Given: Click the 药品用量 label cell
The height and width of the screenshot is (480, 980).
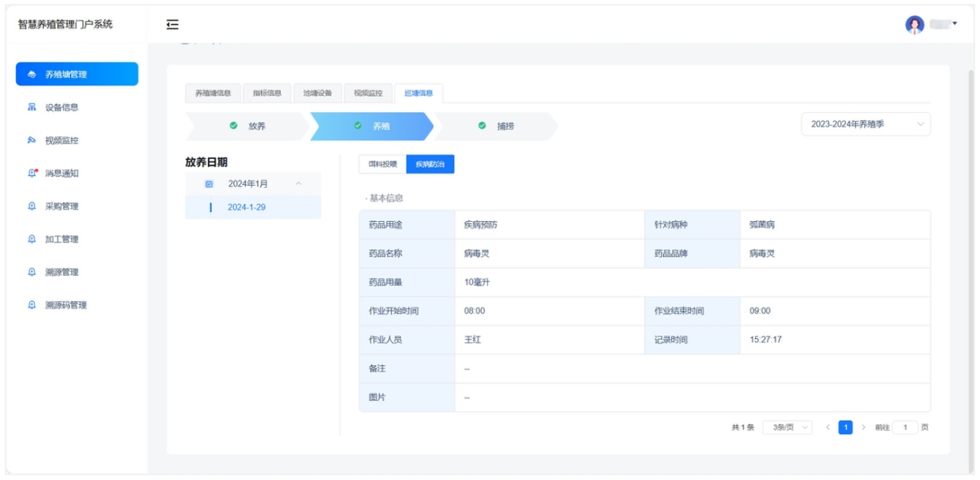Looking at the screenshot, I should [x=407, y=282].
